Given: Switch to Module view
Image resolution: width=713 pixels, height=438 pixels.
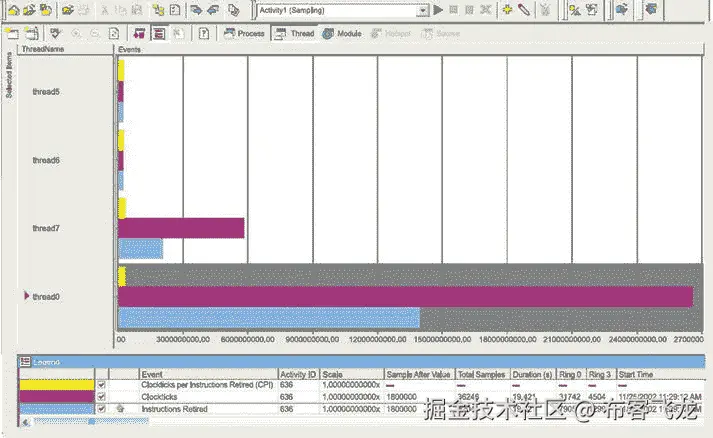Looking at the screenshot, I should click(342, 33).
